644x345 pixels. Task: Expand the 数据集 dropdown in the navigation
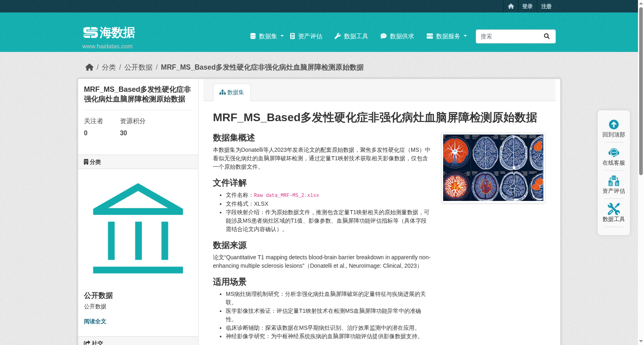pyautogui.click(x=267, y=36)
